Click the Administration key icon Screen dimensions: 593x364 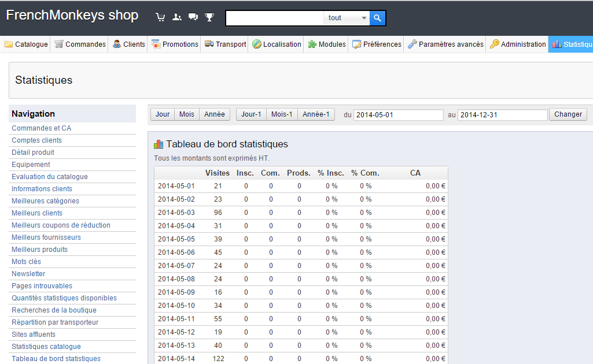tap(494, 44)
